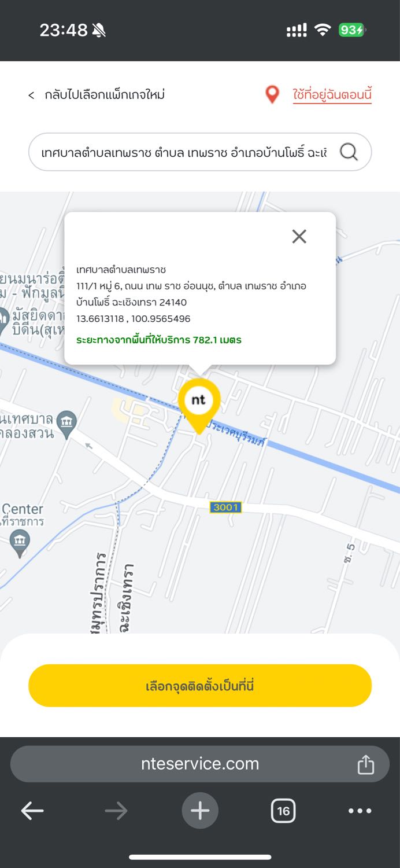Tap the browser forward arrow
The height and width of the screenshot is (868, 400).
coord(116,811)
